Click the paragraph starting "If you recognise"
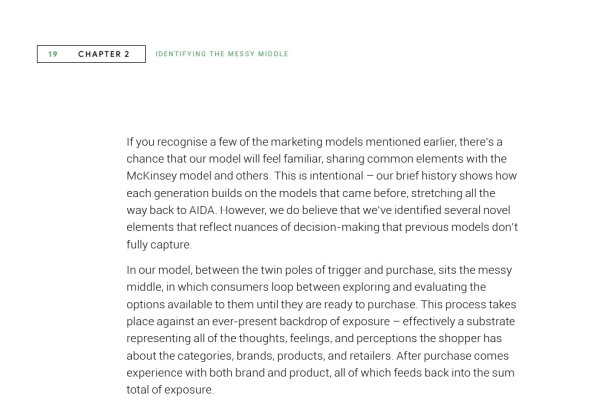The height and width of the screenshot is (400, 600). pos(321,193)
